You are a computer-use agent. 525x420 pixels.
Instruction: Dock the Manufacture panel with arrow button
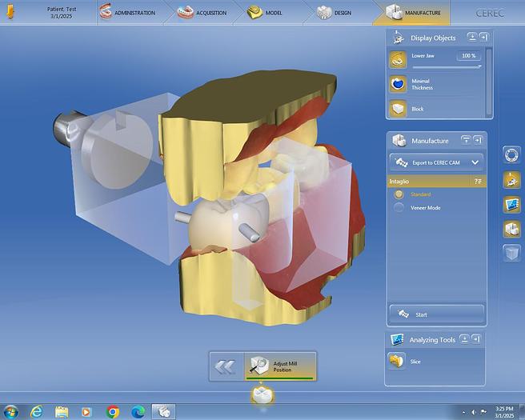(478, 140)
